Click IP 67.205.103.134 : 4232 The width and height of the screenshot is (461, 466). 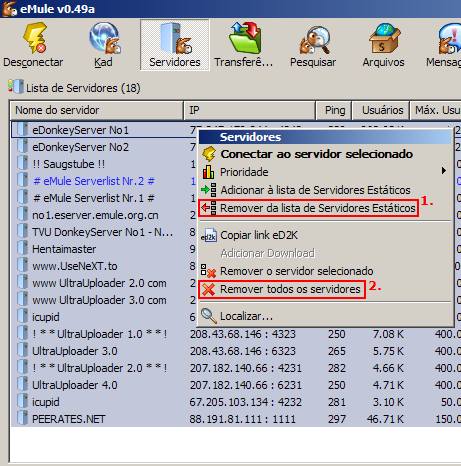pyautogui.click(x=246, y=402)
